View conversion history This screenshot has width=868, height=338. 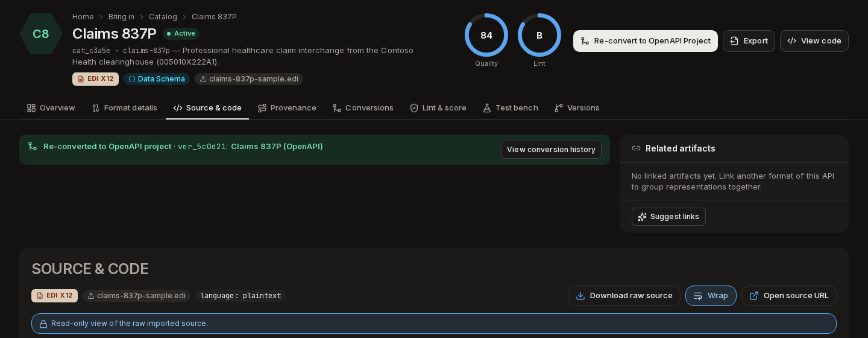551,150
